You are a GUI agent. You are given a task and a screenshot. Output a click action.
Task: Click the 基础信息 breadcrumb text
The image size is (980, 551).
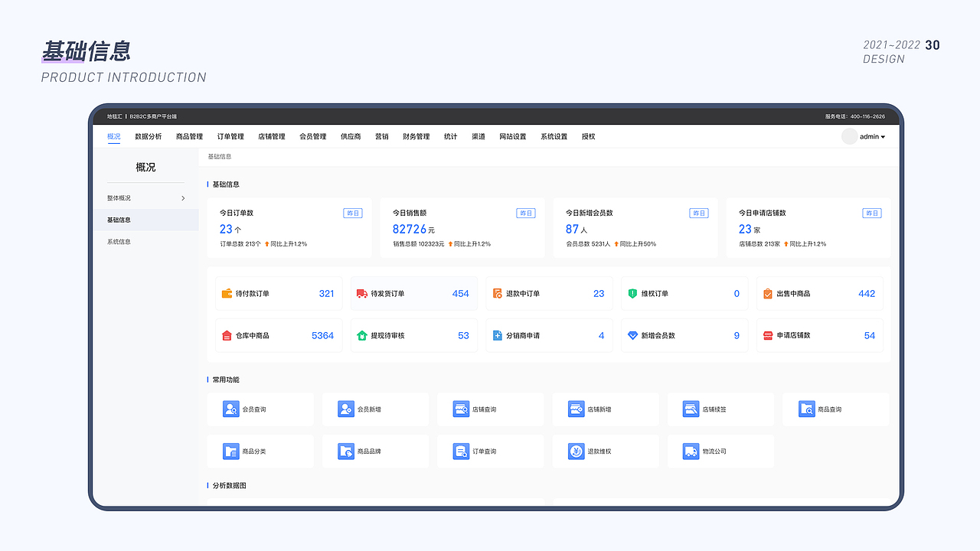220,156
